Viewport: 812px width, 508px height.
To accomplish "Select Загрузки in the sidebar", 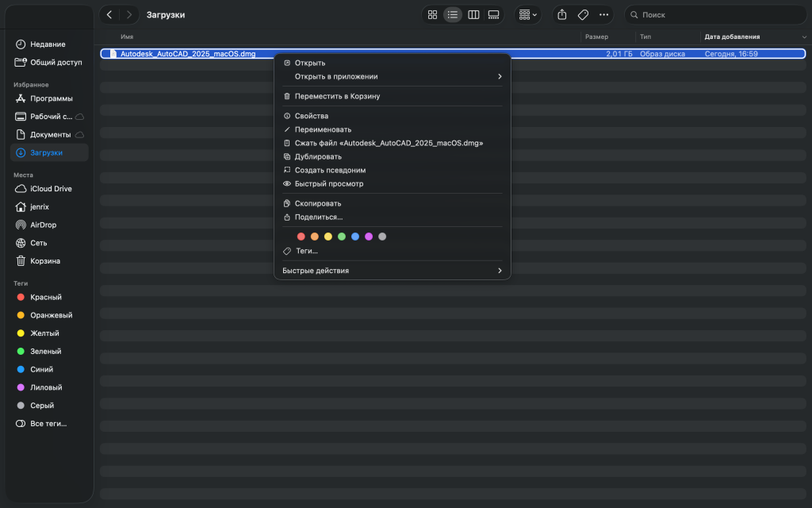I will pos(49,152).
